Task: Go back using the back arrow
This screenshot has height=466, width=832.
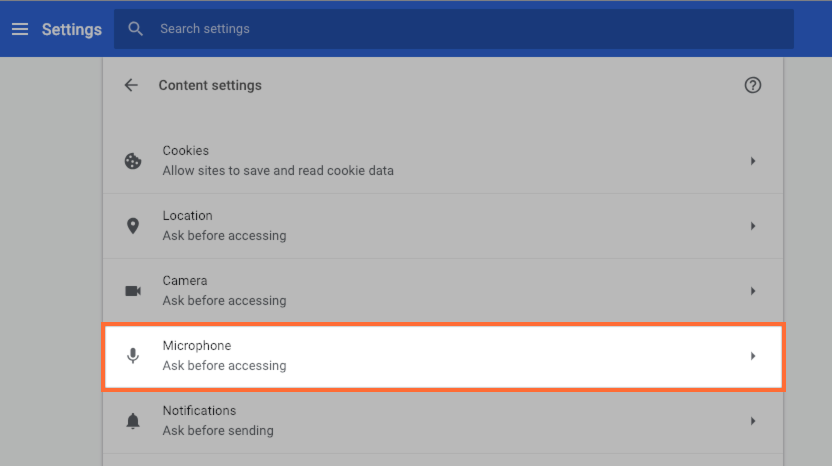Action: 131,86
